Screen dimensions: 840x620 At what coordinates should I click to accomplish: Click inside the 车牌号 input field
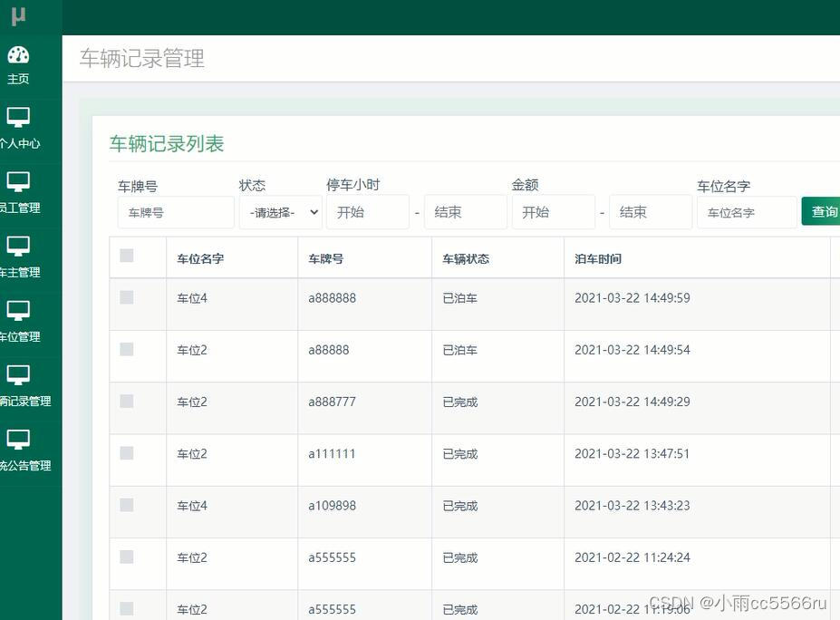point(176,212)
